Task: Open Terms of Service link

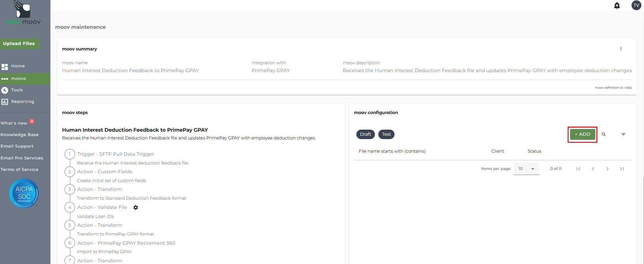Action: point(19,170)
